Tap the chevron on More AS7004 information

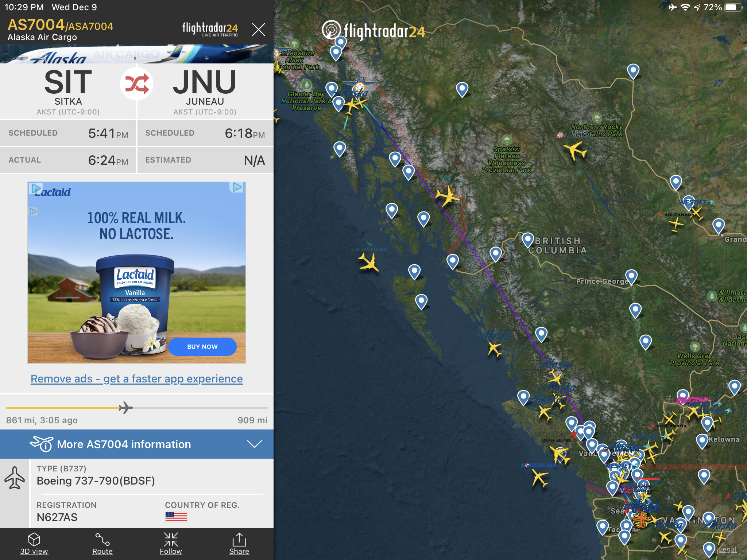(254, 444)
